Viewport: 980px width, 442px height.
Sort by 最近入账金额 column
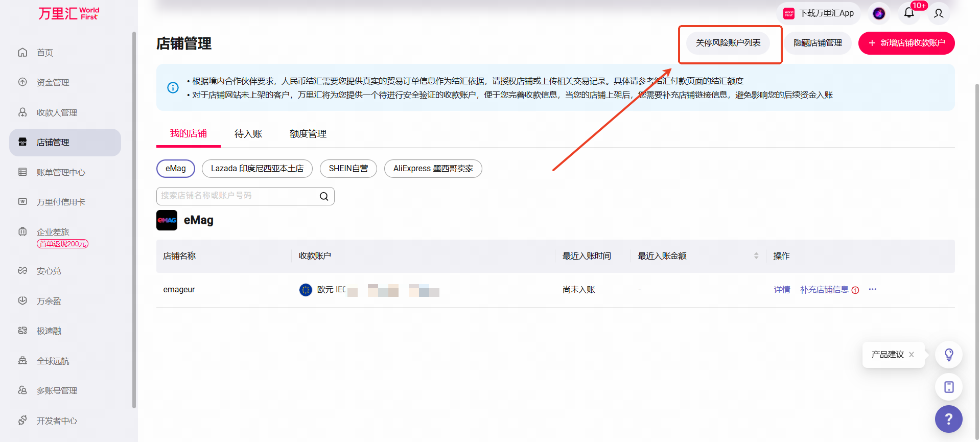point(756,256)
